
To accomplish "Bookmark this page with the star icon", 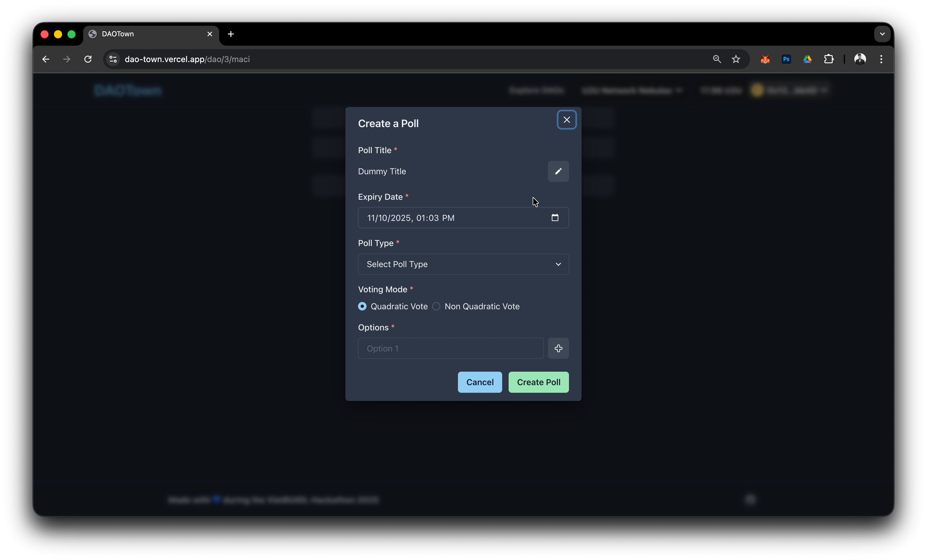I will click(736, 59).
